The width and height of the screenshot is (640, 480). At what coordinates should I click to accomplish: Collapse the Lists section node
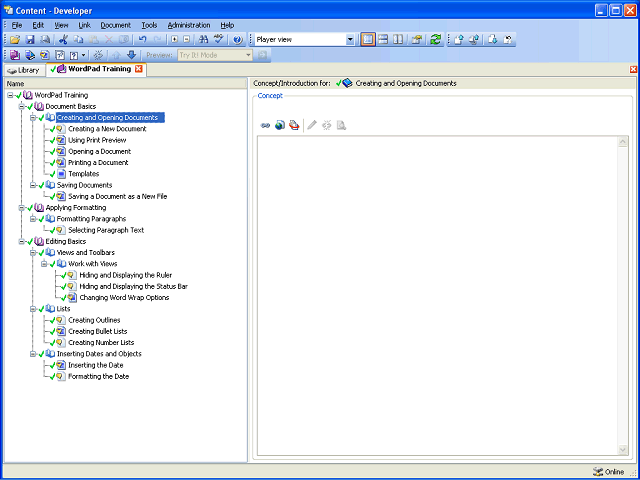tap(33, 309)
